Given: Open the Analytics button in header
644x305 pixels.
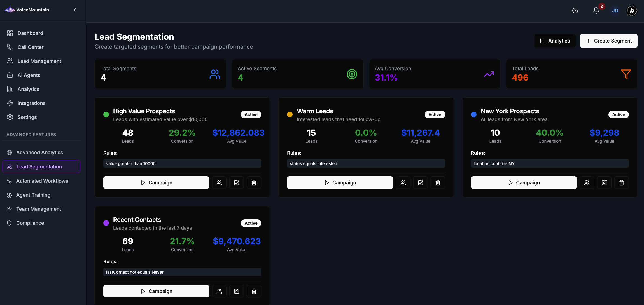Looking at the screenshot, I should coord(555,41).
